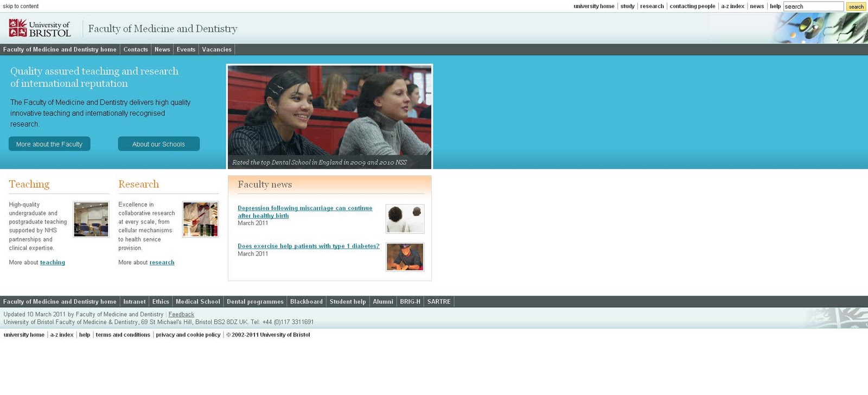
Task: Open the Blackboard footer link
Action: pyautogui.click(x=307, y=302)
